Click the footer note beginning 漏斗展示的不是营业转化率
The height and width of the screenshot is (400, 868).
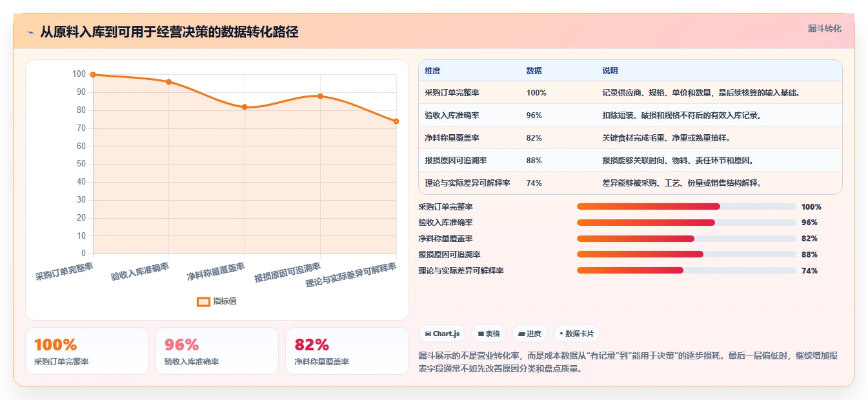point(628,363)
